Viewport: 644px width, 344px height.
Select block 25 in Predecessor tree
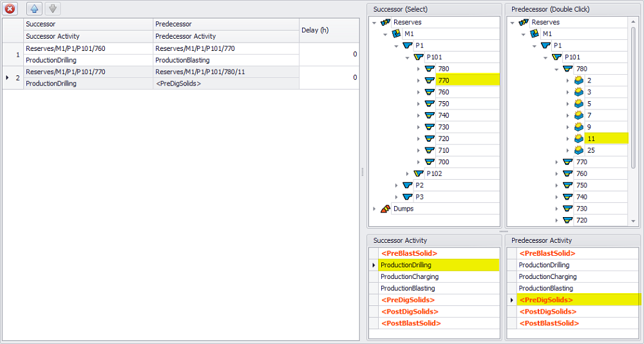click(589, 150)
